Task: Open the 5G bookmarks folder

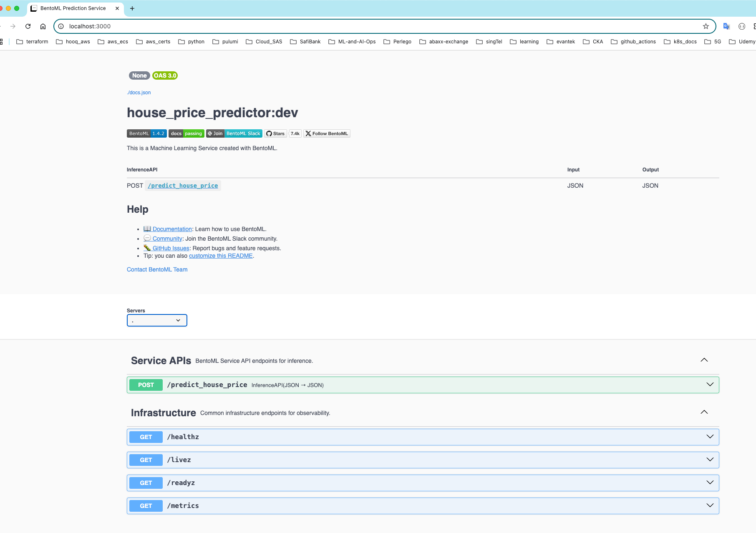Action: (713, 42)
